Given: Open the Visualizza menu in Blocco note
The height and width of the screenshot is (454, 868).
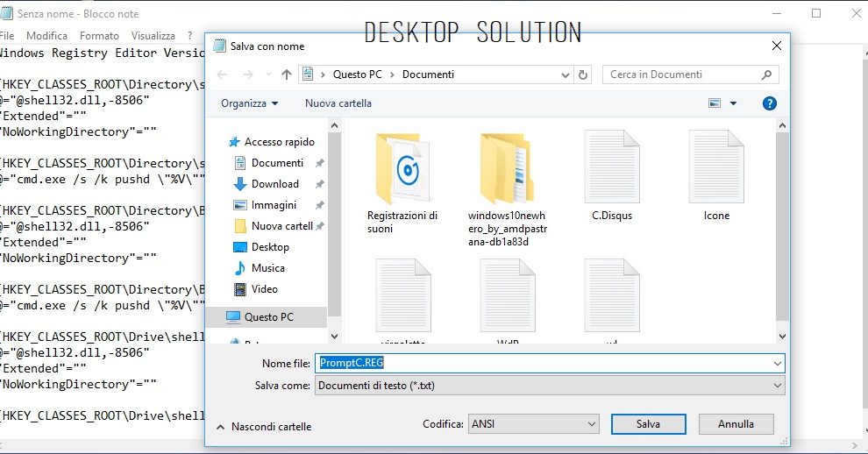Looking at the screenshot, I should point(153,36).
